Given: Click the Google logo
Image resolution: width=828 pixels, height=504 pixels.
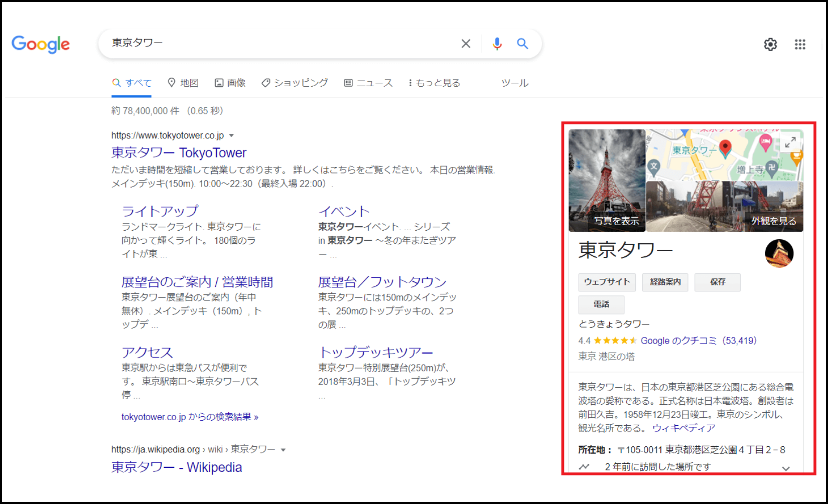Looking at the screenshot, I should coord(41,44).
